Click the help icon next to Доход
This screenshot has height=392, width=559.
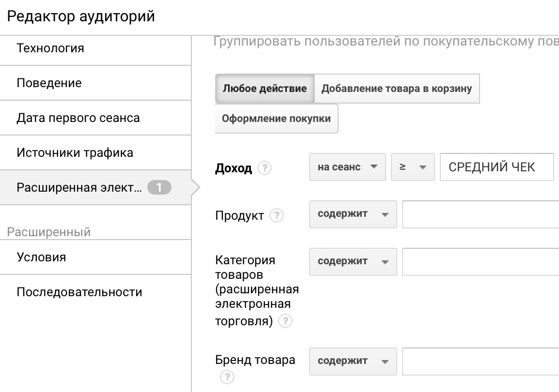pos(264,168)
